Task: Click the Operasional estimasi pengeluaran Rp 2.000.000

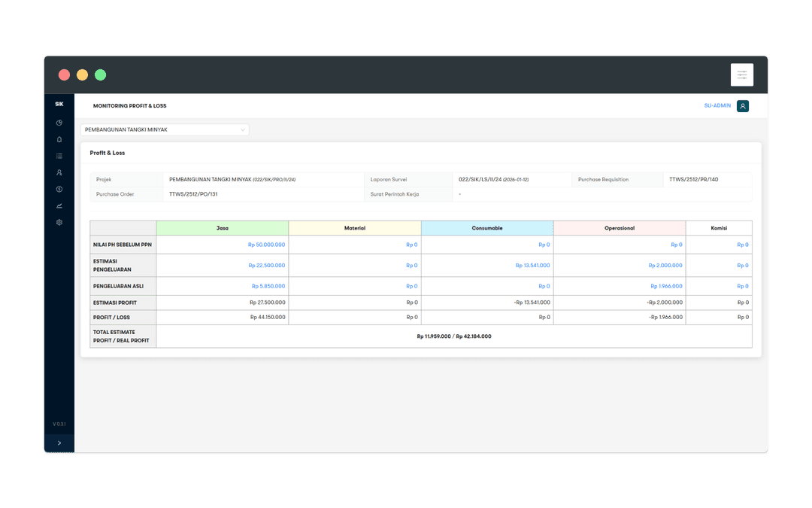Action: click(665, 266)
